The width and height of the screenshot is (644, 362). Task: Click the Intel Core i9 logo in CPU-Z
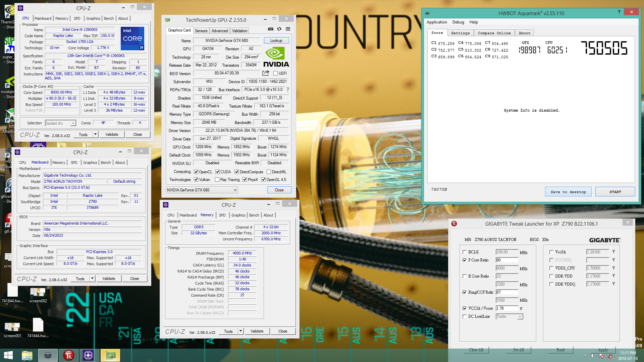pyautogui.click(x=132, y=38)
